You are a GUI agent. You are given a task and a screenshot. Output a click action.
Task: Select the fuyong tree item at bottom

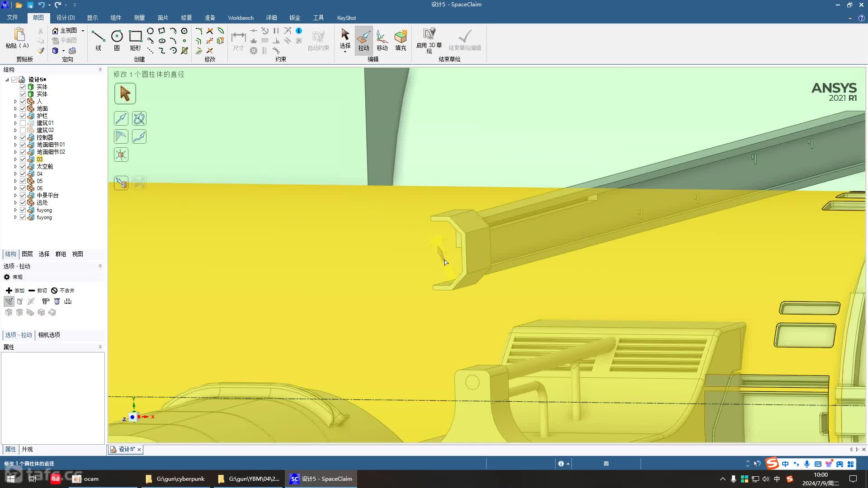click(44, 217)
